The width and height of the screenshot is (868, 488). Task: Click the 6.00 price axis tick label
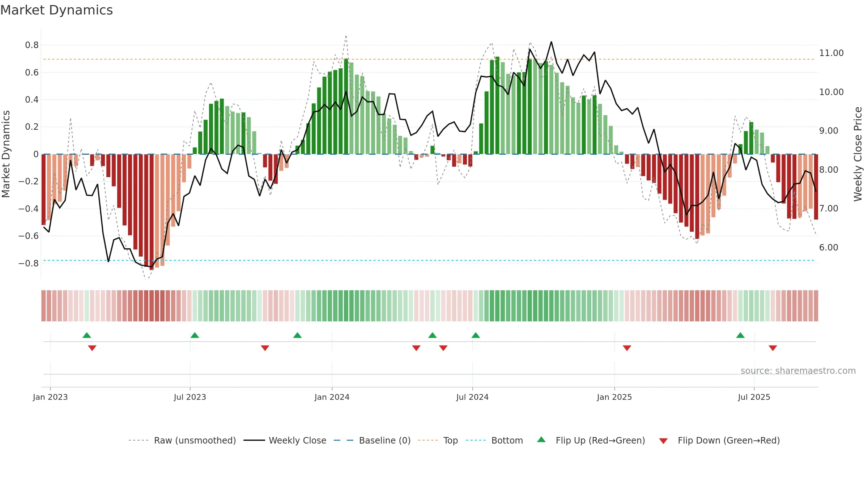(829, 247)
